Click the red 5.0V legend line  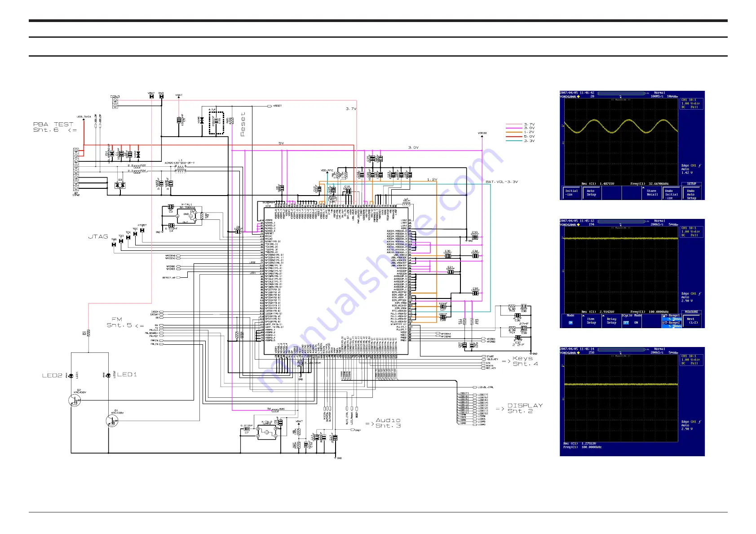[x=514, y=136]
